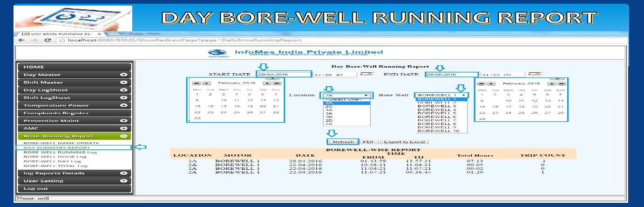
Task: Open BORE-WELL NAME UPDATE submenu item
Action: pyautogui.click(x=61, y=143)
